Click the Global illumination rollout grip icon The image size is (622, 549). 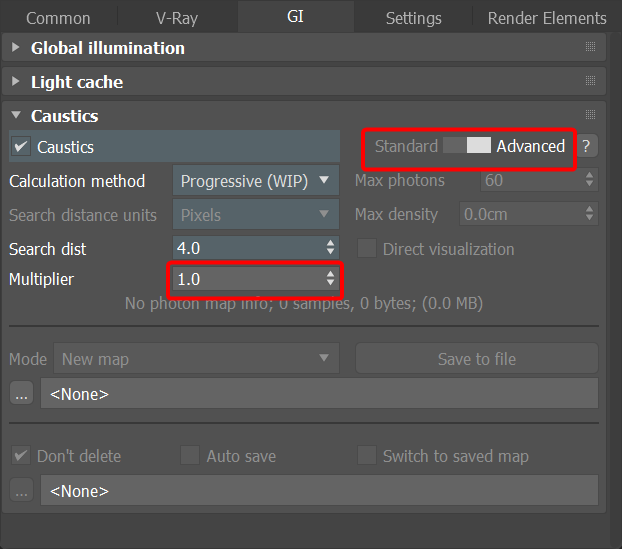coord(590,48)
